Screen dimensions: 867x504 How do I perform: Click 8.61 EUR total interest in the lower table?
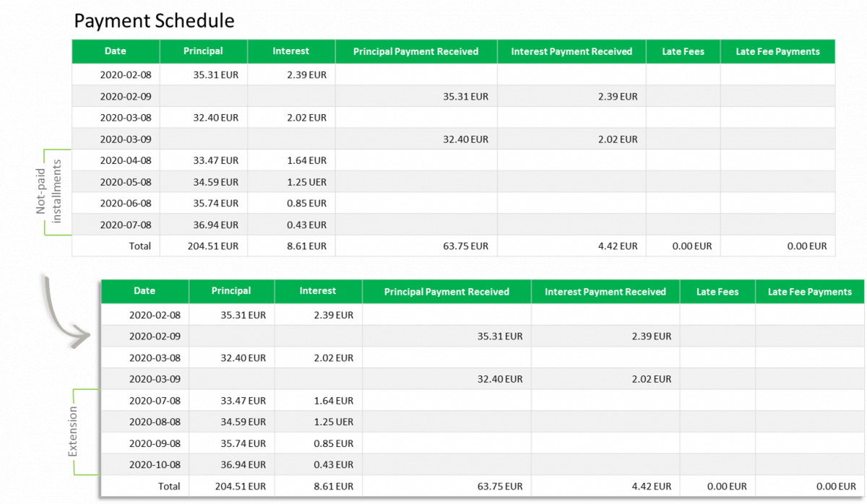pyautogui.click(x=333, y=486)
